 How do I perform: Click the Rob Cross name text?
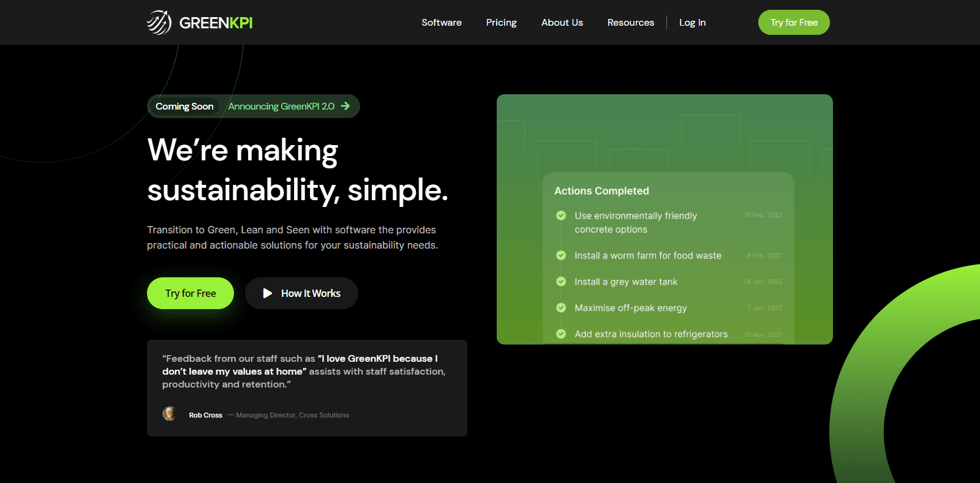coord(206,415)
